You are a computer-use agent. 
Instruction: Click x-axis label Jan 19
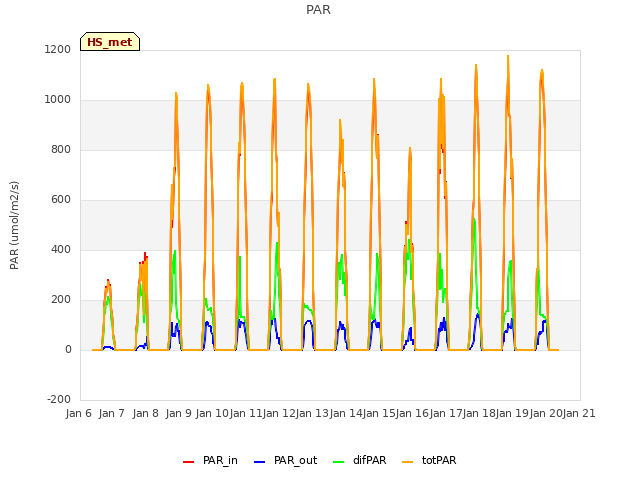[512, 413]
